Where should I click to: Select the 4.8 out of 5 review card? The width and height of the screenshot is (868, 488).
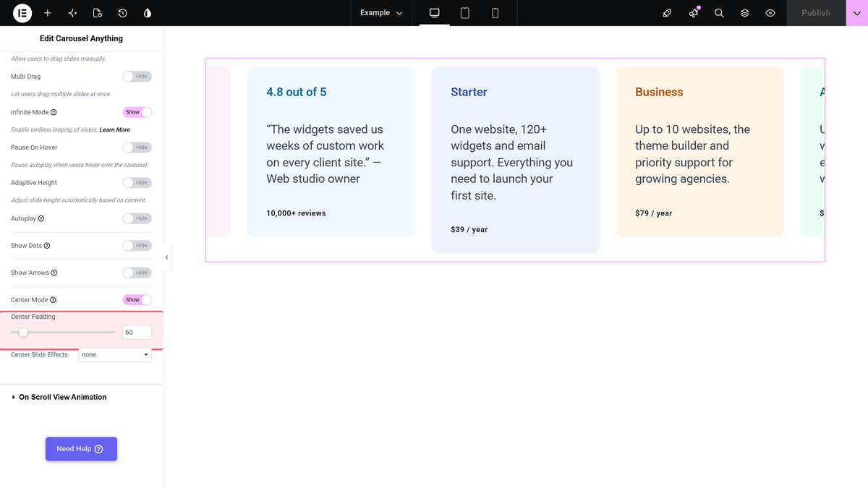pos(331,152)
